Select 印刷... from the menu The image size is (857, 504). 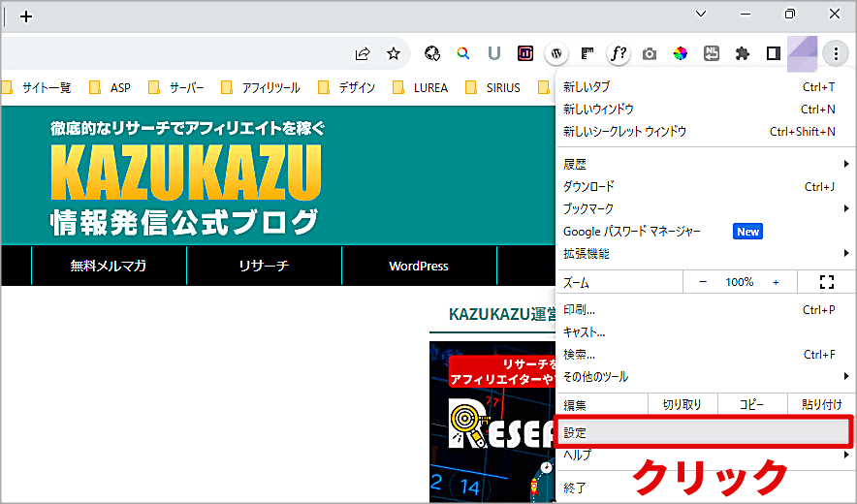[706, 310]
